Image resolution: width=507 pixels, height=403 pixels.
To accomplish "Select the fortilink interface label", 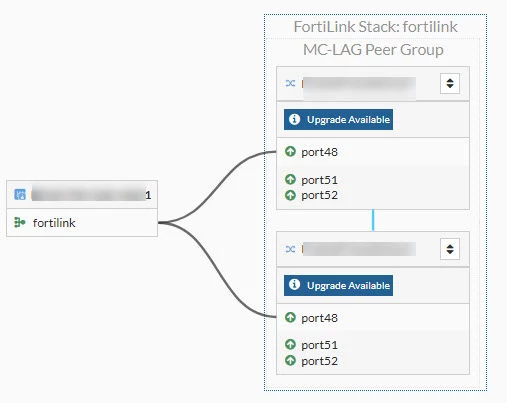I will coord(54,223).
